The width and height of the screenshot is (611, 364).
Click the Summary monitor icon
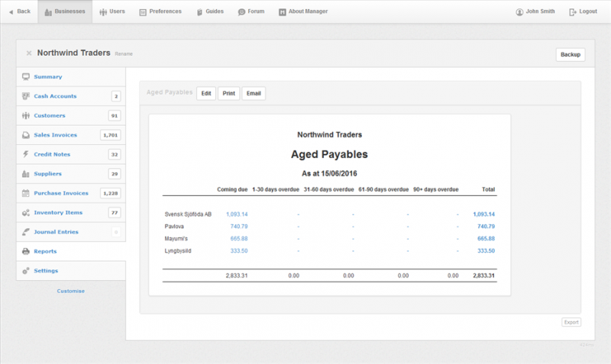pyautogui.click(x=26, y=77)
